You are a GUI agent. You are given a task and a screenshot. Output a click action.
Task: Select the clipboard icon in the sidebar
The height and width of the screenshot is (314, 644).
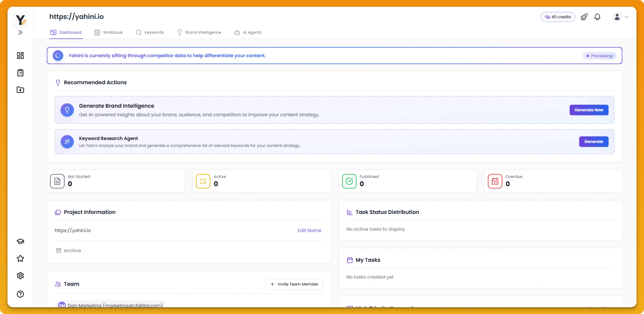(x=20, y=73)
